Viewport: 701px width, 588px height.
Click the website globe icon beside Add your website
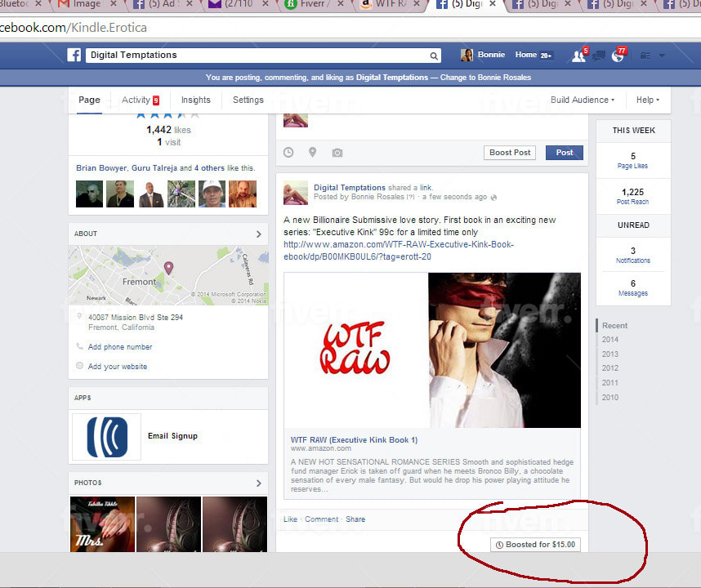[79, 366]
